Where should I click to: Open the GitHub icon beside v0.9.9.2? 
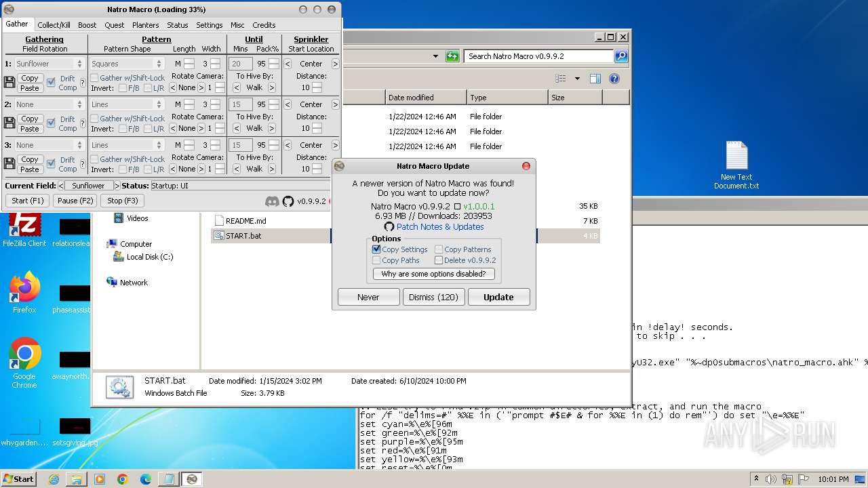pos(288,201)
